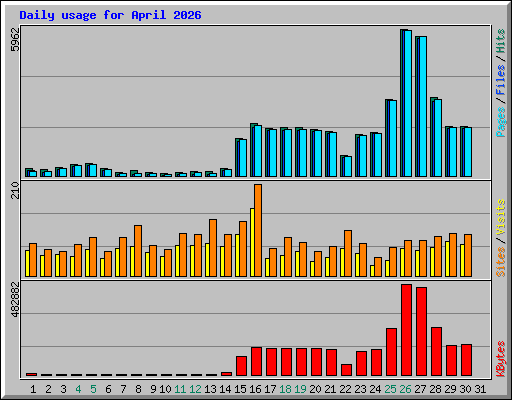Viewport: 512px width, 400px height.
Task: Click the tallest cyan bar for day 26
Action: (x=408, y=103)
